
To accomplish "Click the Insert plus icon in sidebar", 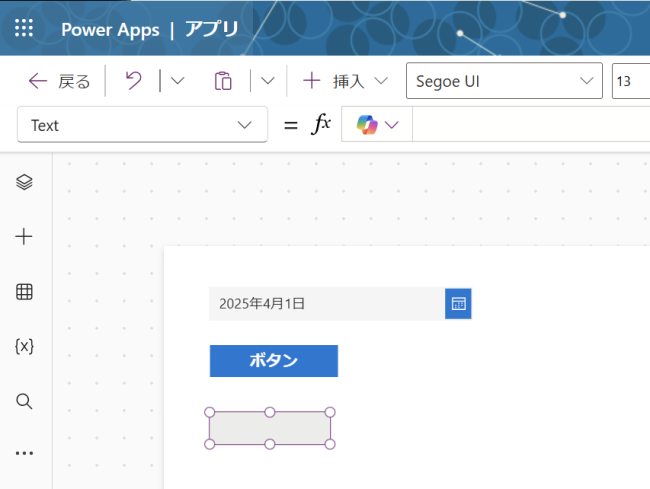I will tap(25, 237).
